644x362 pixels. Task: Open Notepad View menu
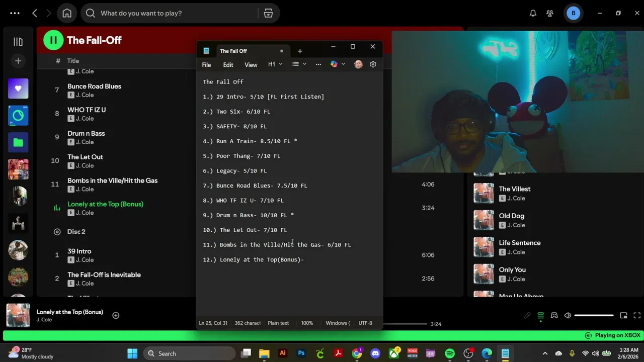coord(251,65)
